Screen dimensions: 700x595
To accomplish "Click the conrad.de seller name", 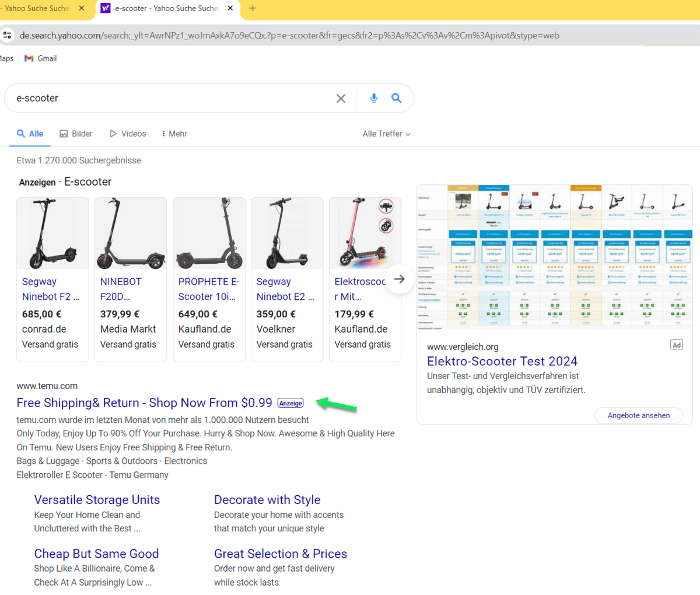I will pos(44,329).
